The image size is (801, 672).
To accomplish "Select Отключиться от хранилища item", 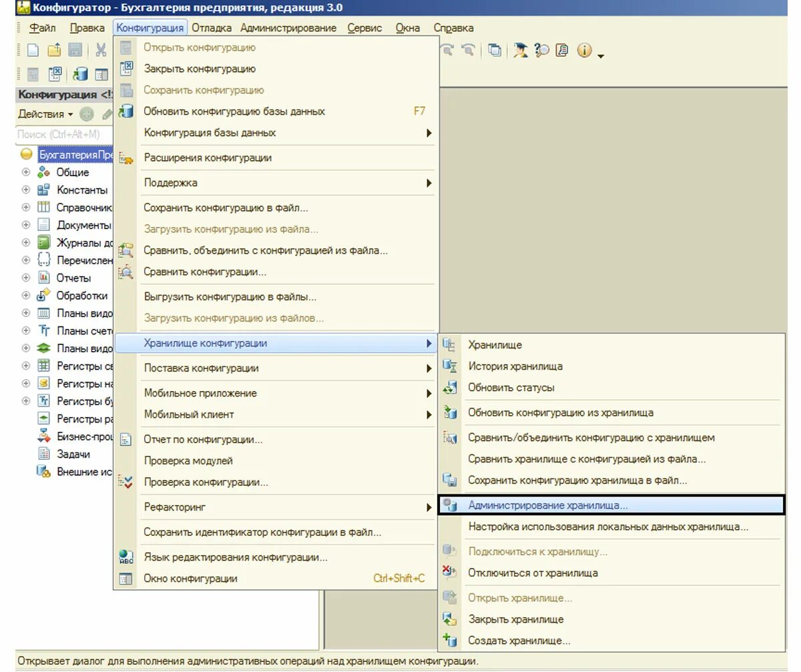I will [611, 573].
